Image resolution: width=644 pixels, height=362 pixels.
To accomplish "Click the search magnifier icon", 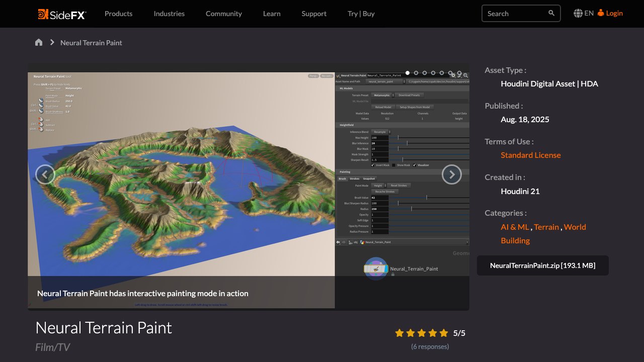I will tap(551, 13).
